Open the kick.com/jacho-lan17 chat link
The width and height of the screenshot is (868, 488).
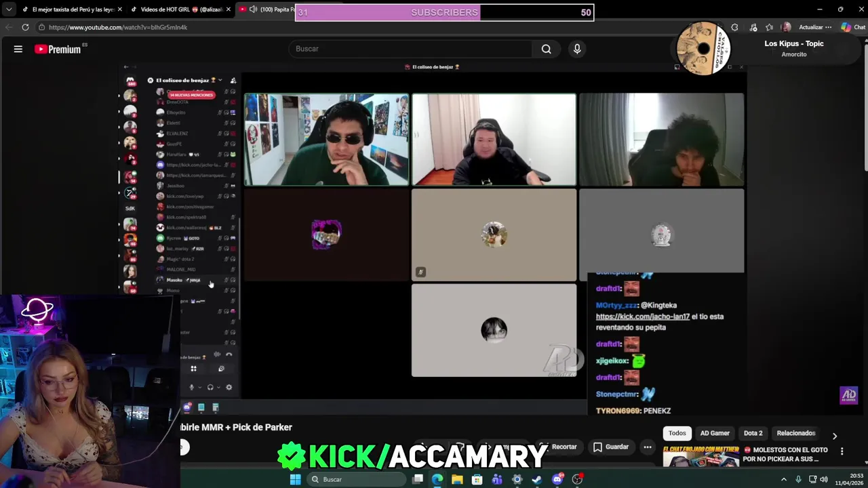642,317
